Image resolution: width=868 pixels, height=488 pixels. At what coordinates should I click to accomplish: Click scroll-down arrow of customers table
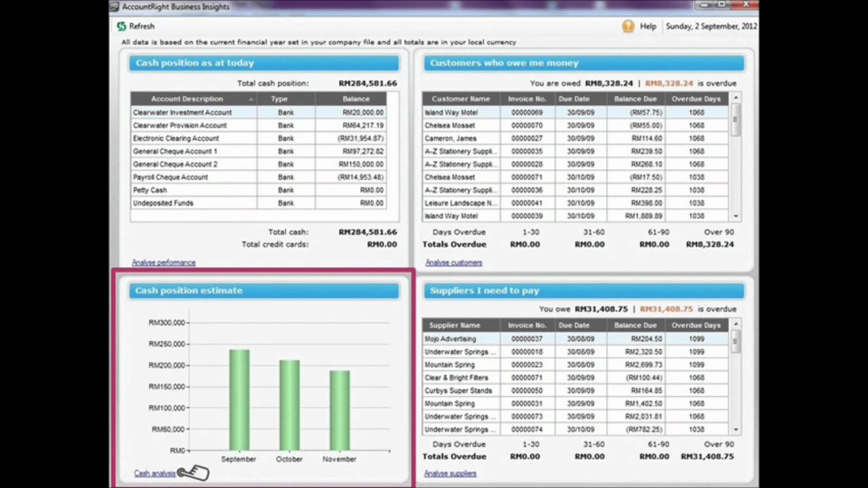point(736,216)
